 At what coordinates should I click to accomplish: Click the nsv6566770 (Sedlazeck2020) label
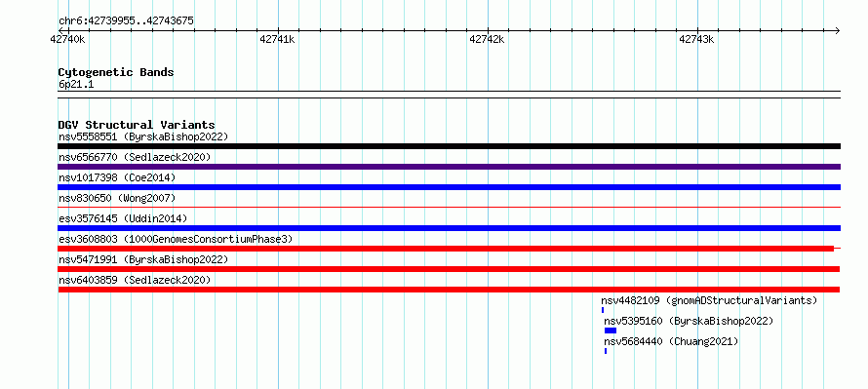point(135,157)
